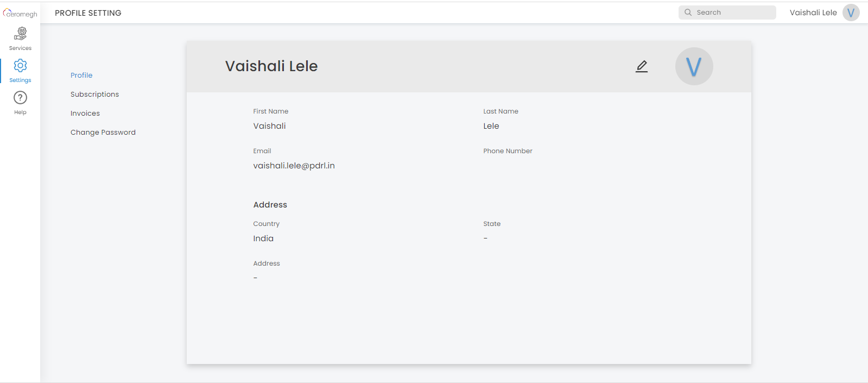Click the First Name value Vaishali

[269, 126]
